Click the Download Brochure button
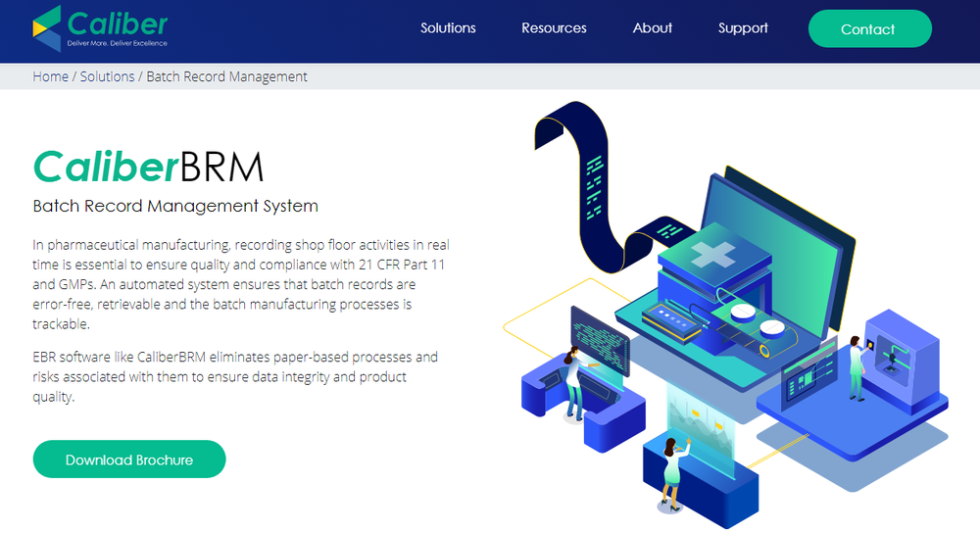 coord(128,460)
